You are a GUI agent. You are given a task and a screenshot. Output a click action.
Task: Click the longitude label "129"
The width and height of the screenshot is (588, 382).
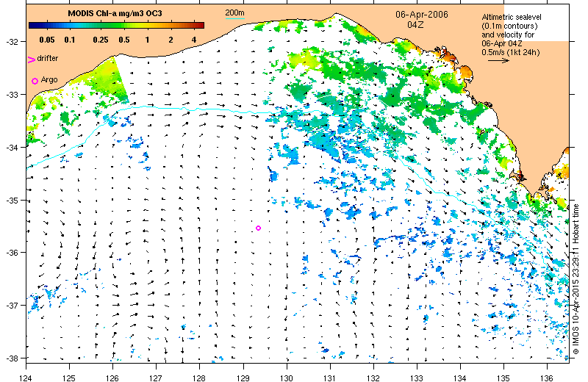(x=243, y=378)
